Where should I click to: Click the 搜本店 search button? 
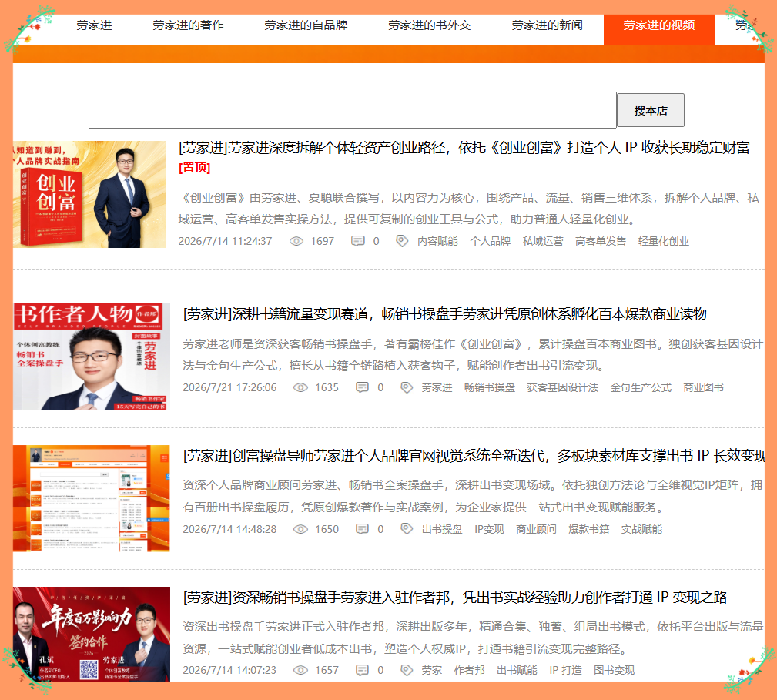pyautogui.click(x=651, y=110)
